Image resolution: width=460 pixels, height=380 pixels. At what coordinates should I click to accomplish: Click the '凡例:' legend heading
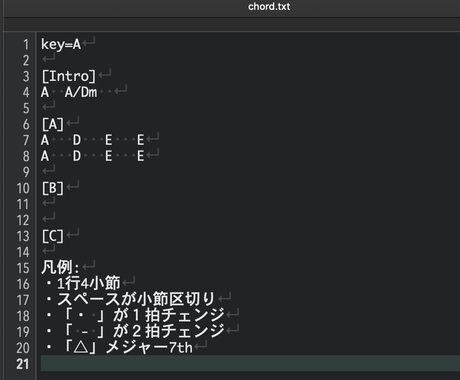60,267
